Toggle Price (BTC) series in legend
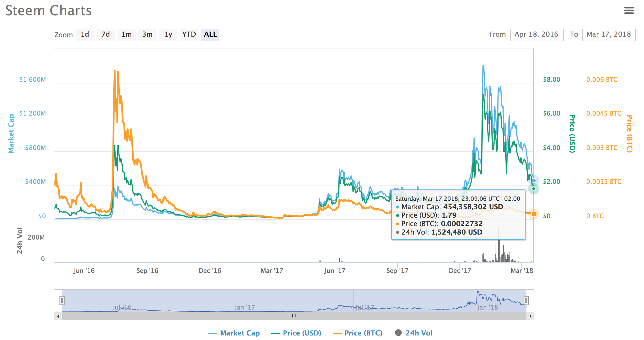 (x=358, y=333)
